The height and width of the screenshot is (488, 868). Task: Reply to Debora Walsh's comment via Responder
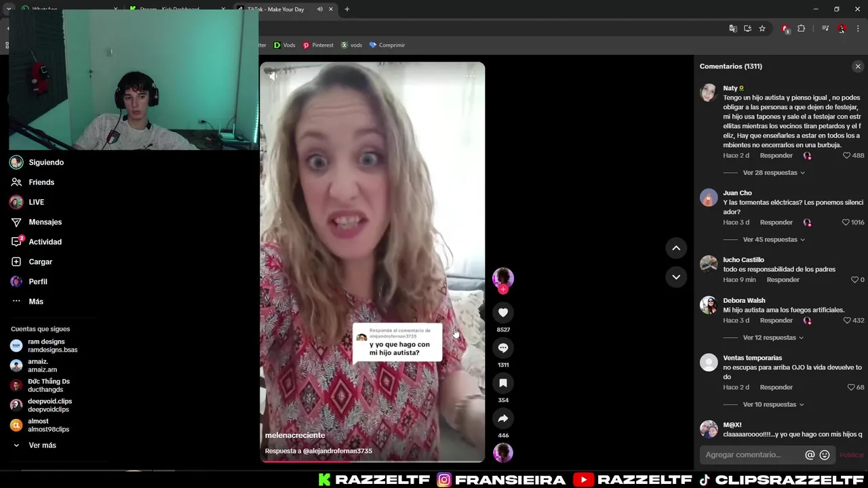[776, 320]
